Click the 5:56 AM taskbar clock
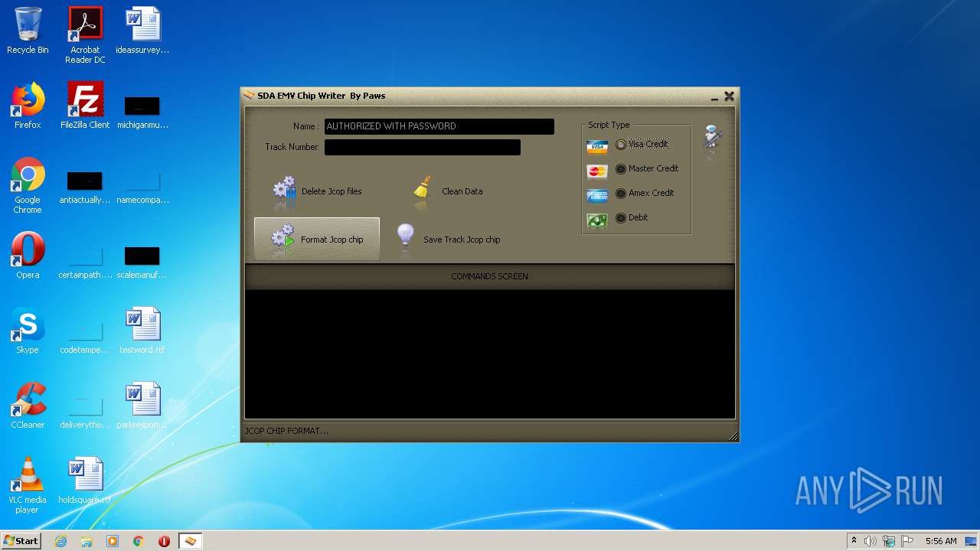980x551 pixels. 941,541
